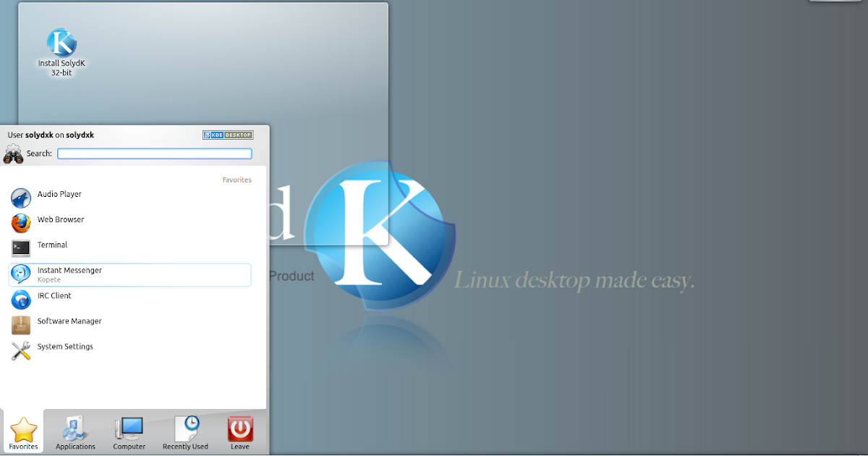Click the Audio Player wolf icon
Viewport: 868px width, 456px height.
pos(21,198)
